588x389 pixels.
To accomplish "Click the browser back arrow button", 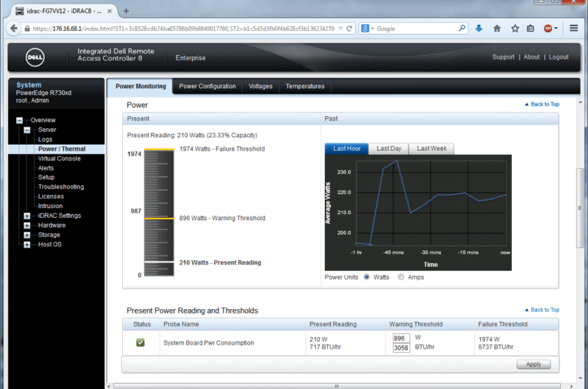I will (x=14, y=29).
